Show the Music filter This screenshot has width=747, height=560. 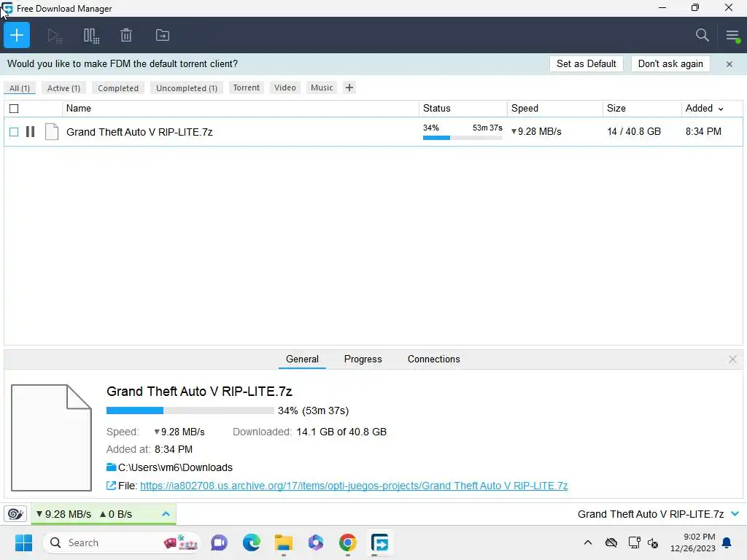click(x=322, y=87)
